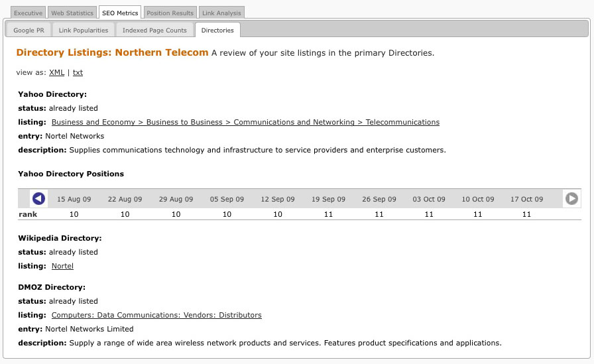
Task: Click the rank row label
Action: point(28,214)
